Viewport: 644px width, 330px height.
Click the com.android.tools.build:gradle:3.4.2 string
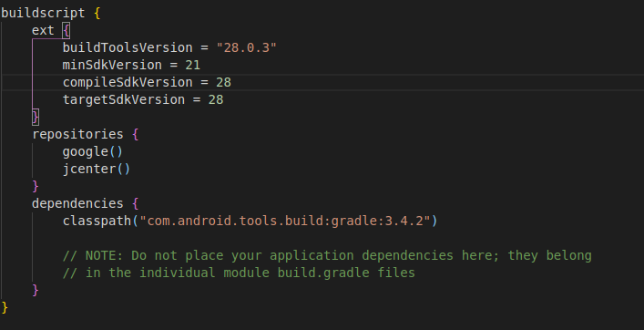coord(285,221)
